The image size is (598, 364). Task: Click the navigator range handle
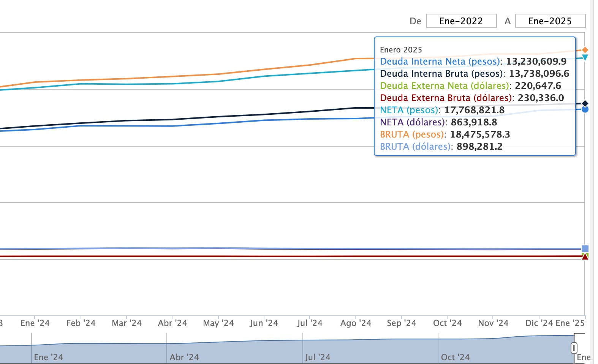pos(574,348)
